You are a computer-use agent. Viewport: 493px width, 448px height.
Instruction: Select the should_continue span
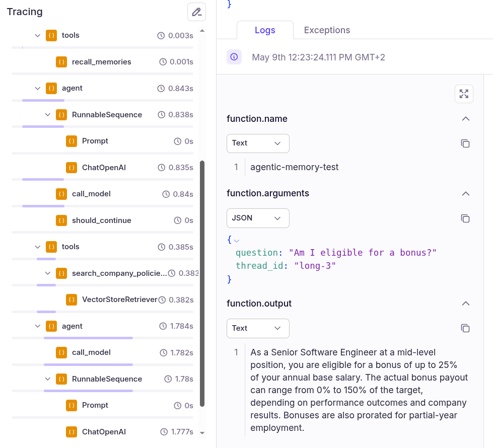pyautogui.click(x=103, y=220)
